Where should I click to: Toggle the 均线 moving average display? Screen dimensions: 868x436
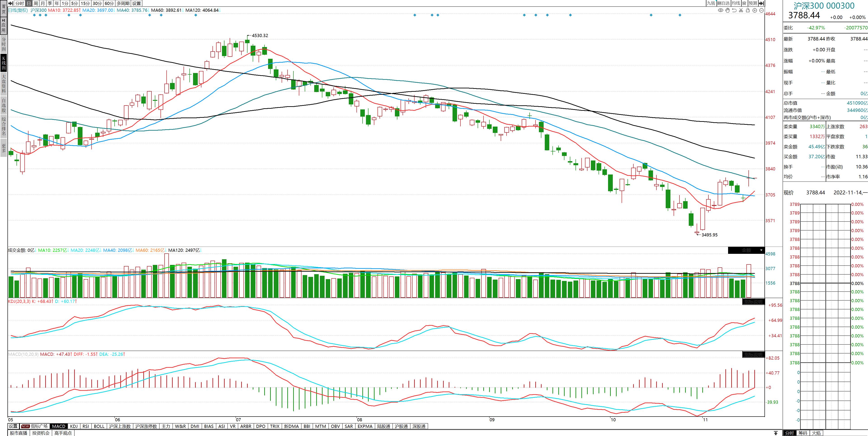coord(736,3)
